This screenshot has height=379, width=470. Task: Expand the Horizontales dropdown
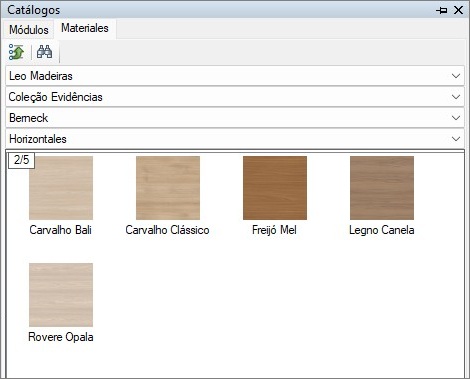(235, 139)
